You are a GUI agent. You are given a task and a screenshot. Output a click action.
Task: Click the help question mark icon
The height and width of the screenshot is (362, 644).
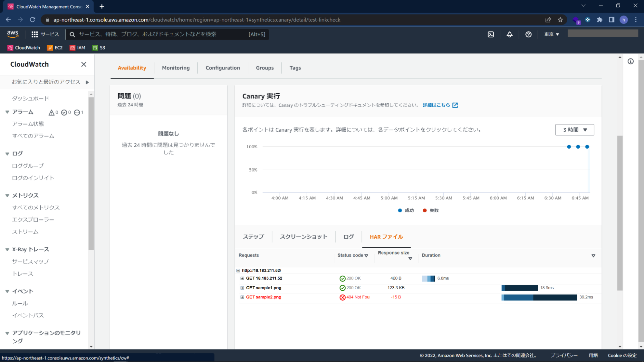point(529,34)
